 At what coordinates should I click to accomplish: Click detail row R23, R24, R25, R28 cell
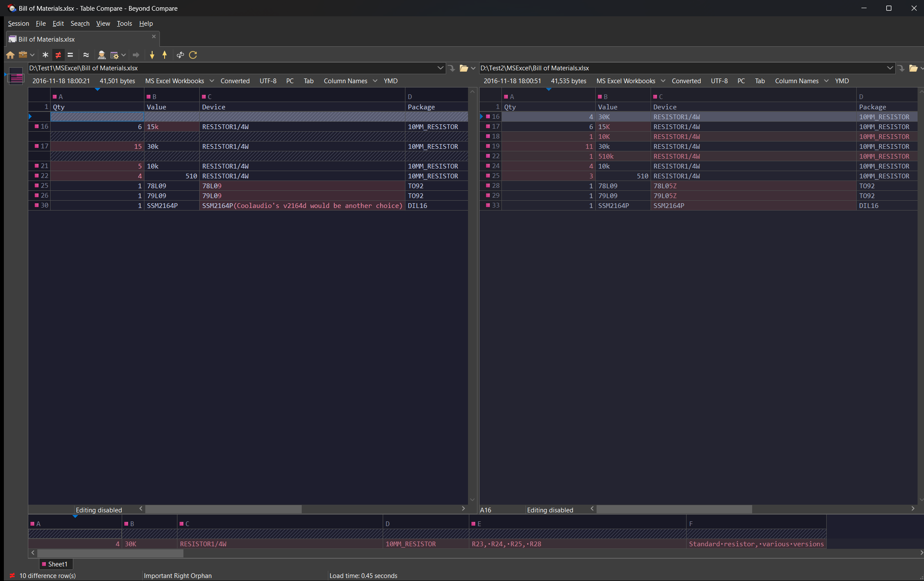point(577,544)
